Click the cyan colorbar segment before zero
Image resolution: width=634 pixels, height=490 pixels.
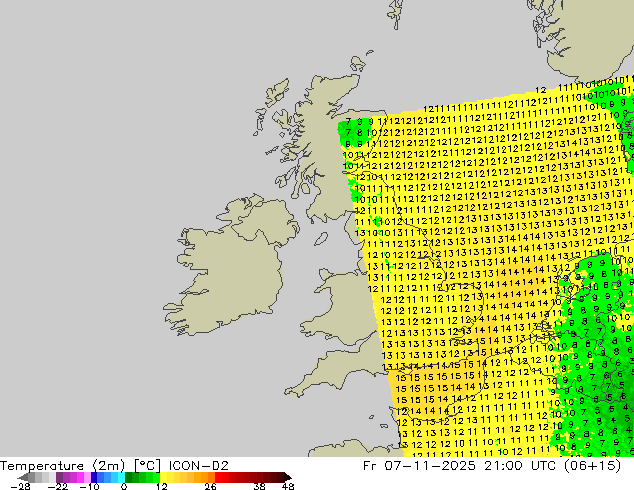tap(121, 477)
